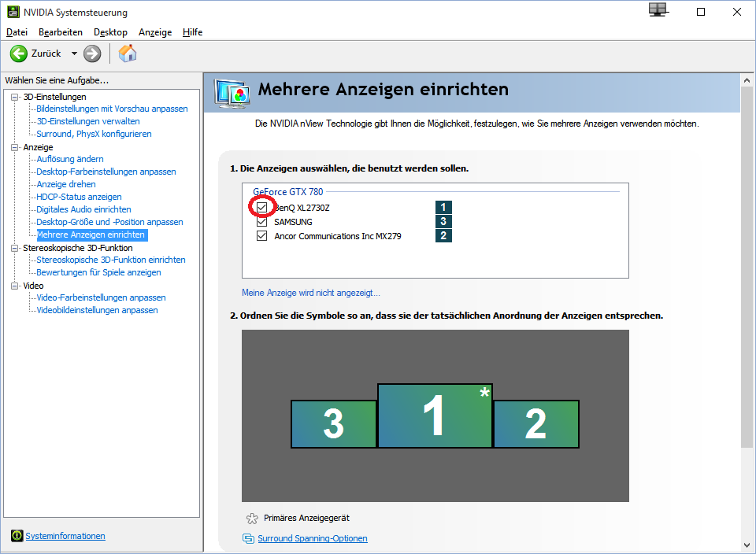
Task: Select Desktop-Größe und -Position anpassen
Action: point(110,222)
